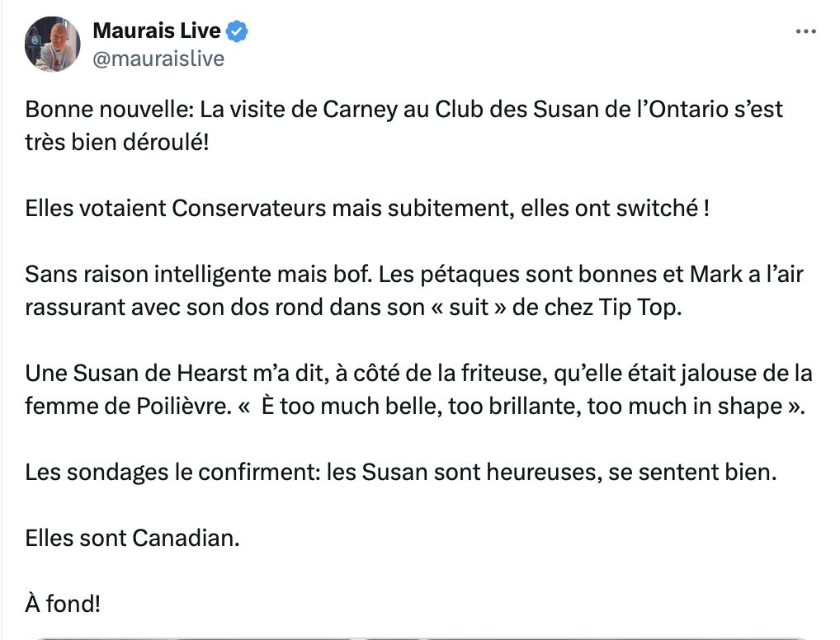The width and height of the screenshot is (840, 640).
Task: Click the "Maurais Live" display name
Action: [157, 31]
